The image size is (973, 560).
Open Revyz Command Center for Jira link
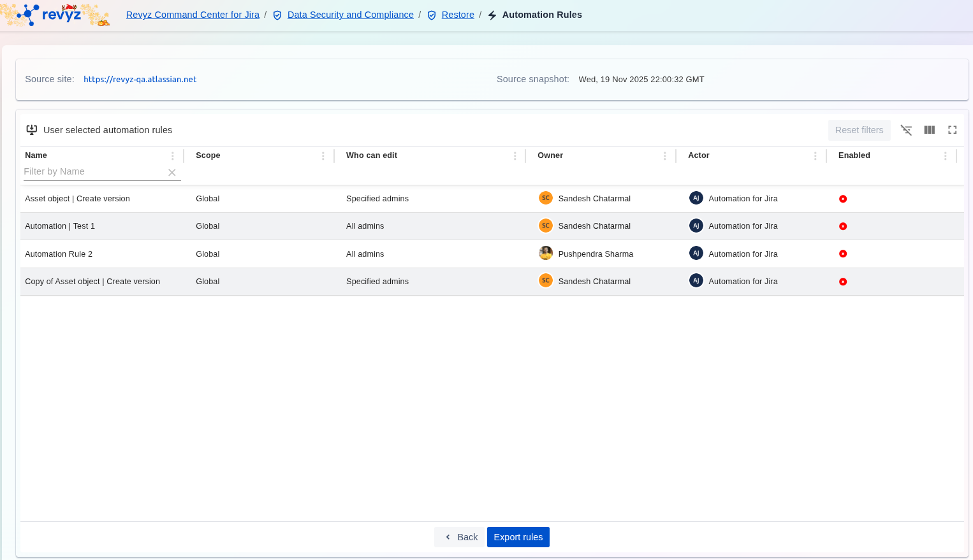(193, 15)
